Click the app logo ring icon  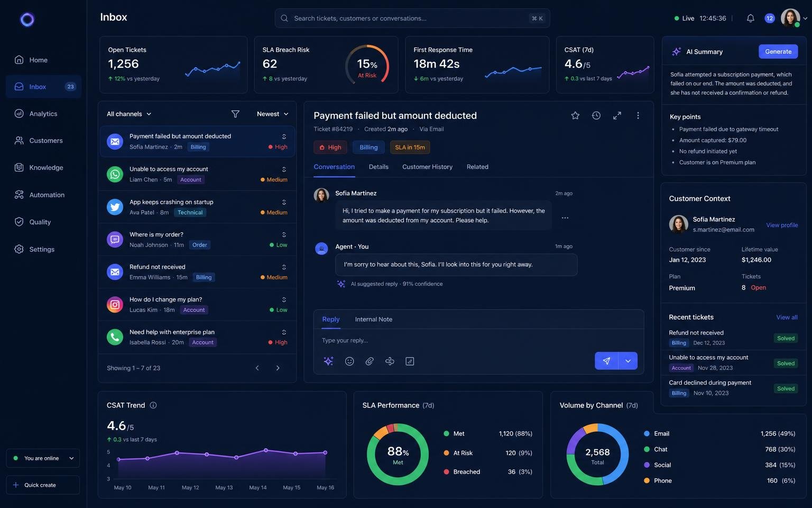(x=27, y=20)
